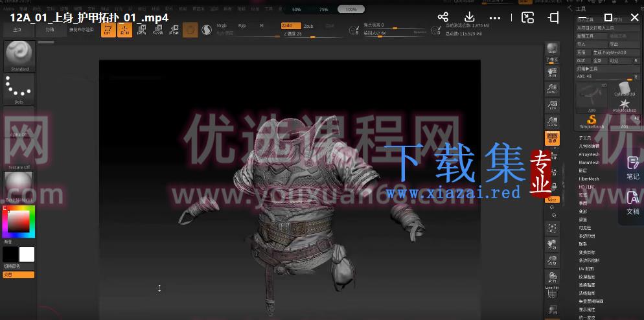Adjust the Focal Shift slider

pyautogui.click(x=395, y=25)
